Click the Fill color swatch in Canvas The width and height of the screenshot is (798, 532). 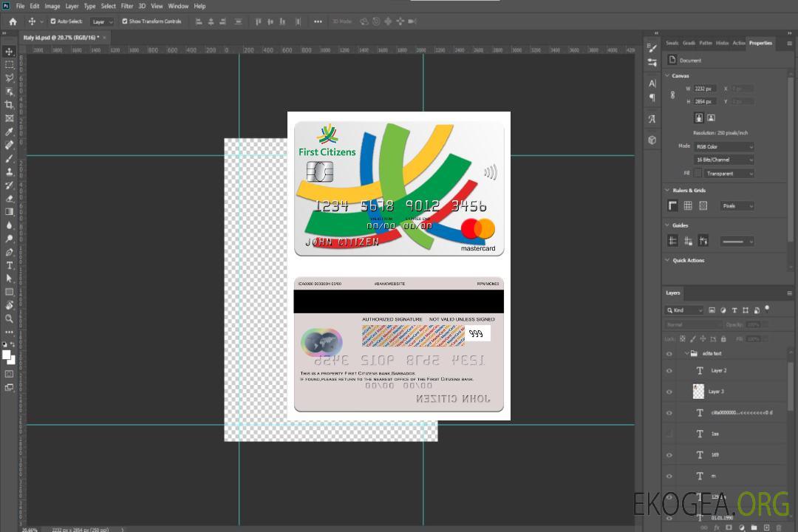698,173
